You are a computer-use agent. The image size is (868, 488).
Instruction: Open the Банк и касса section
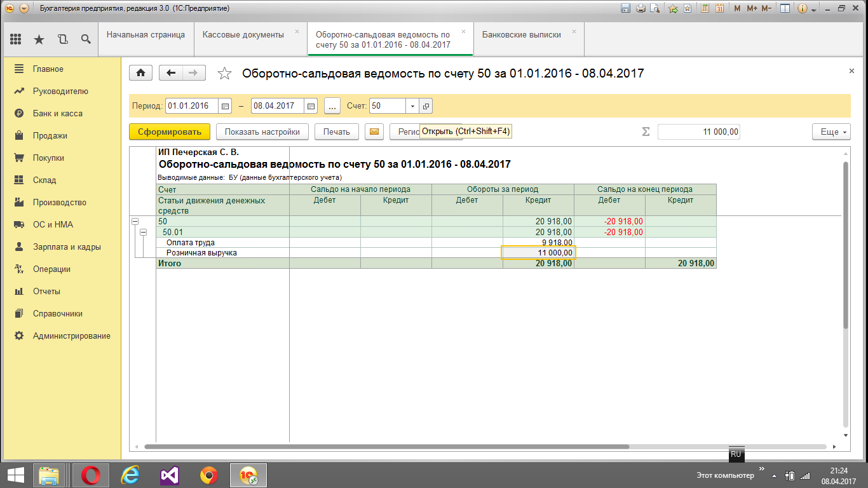(x=57, y=113)
